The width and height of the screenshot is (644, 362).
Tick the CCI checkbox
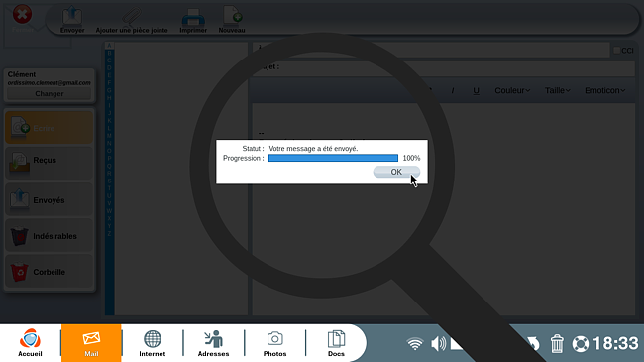click(617, 50)
